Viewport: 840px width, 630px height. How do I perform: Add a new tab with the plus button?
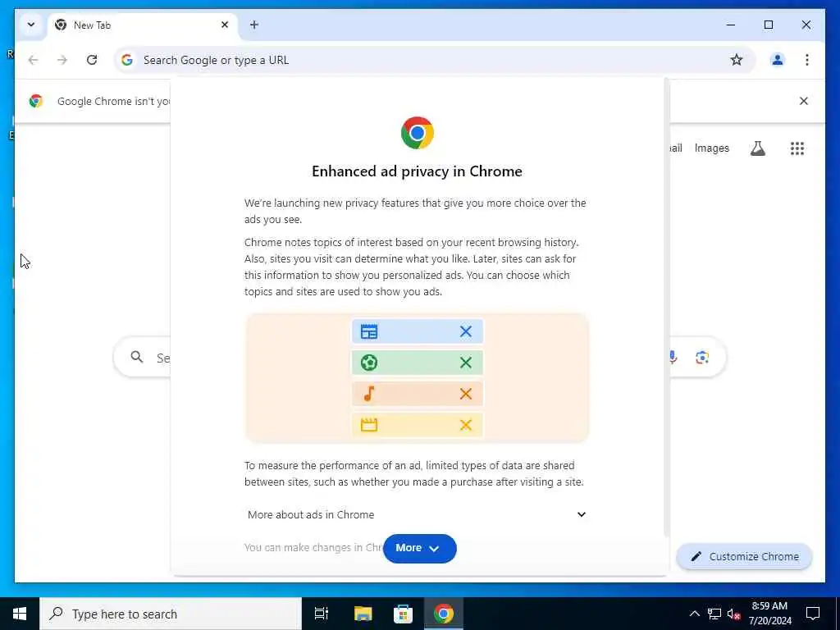coord(254,25)
